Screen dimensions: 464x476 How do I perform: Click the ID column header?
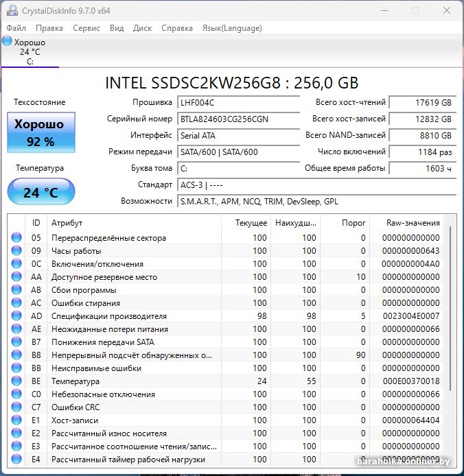36,223
